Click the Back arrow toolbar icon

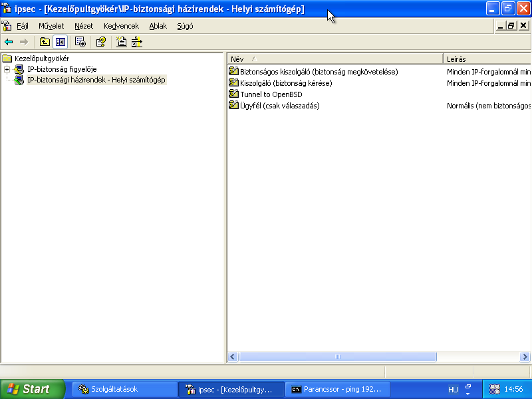tap(9, 42)
